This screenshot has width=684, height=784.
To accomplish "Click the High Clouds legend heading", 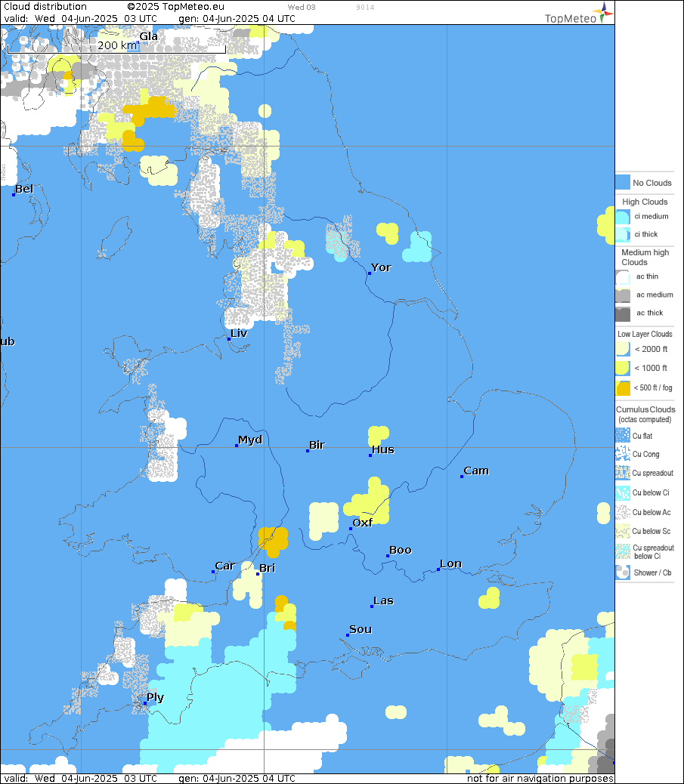I will point(645,202).
